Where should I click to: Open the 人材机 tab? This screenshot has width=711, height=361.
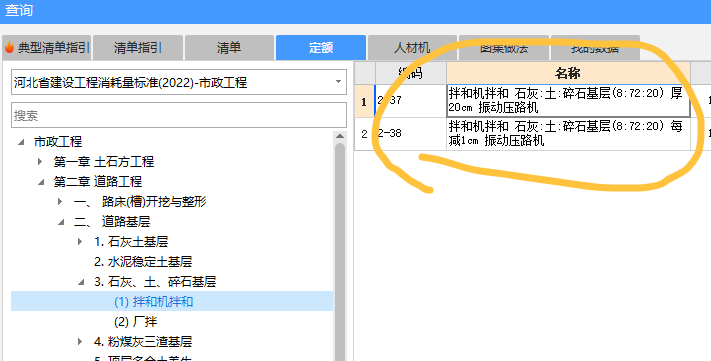click(412, 48)
